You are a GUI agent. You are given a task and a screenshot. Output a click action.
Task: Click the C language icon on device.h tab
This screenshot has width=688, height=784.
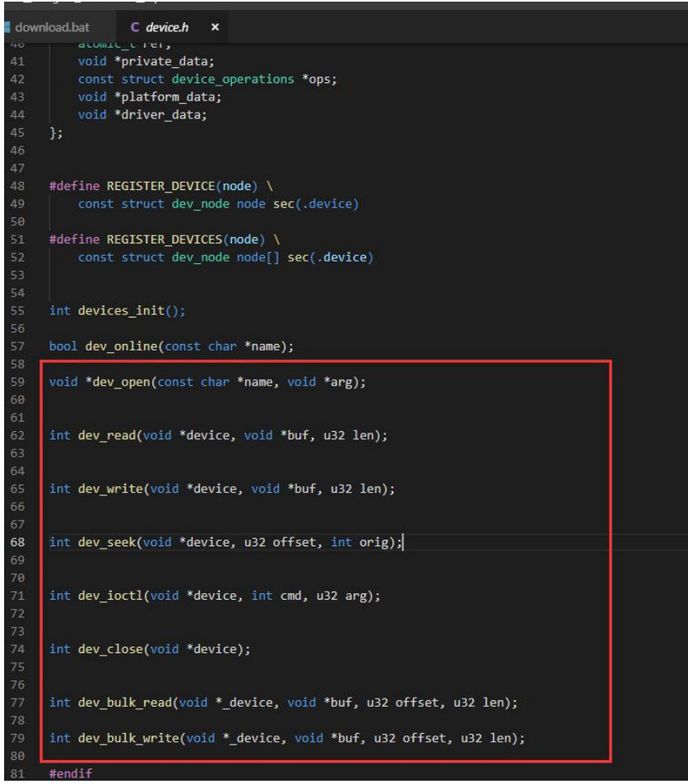(135, 27)
